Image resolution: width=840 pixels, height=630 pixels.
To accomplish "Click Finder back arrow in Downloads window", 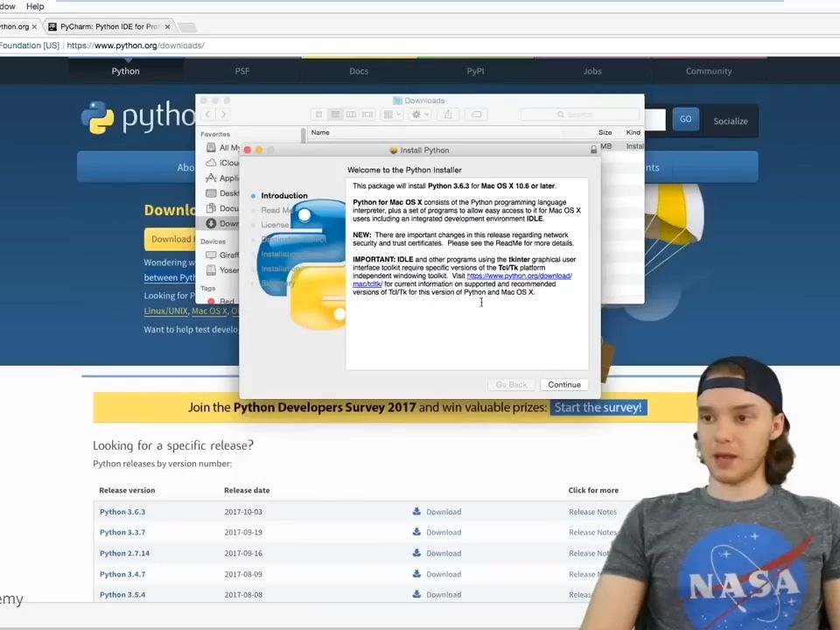I will coord(208,114).
